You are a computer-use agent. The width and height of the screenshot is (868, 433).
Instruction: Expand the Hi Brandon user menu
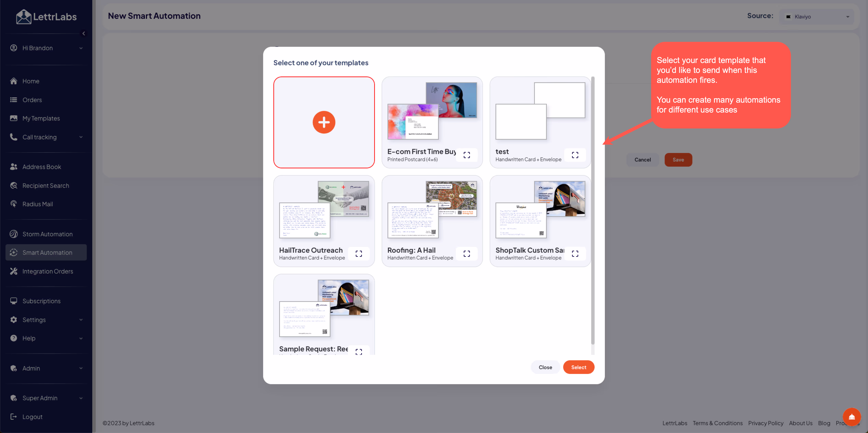[x=81, y=48]
